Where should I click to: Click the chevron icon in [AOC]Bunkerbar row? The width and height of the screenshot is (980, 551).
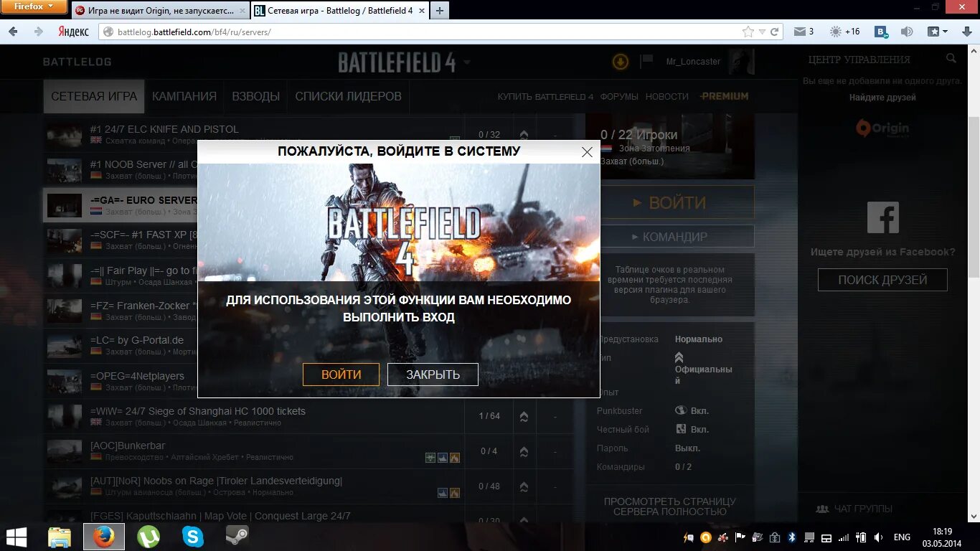[x=524, y=451]
